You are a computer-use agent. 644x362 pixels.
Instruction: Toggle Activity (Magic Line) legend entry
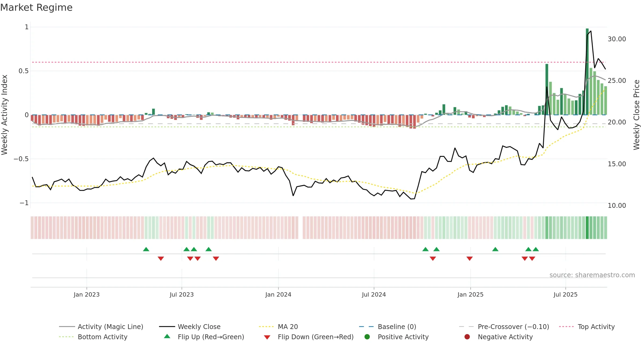pos(101,327)
